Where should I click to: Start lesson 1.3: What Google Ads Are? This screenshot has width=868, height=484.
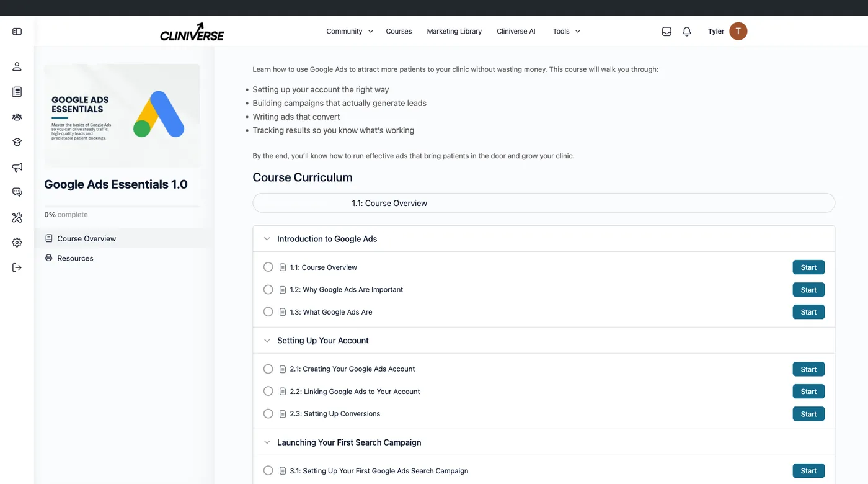pos(808,312)
